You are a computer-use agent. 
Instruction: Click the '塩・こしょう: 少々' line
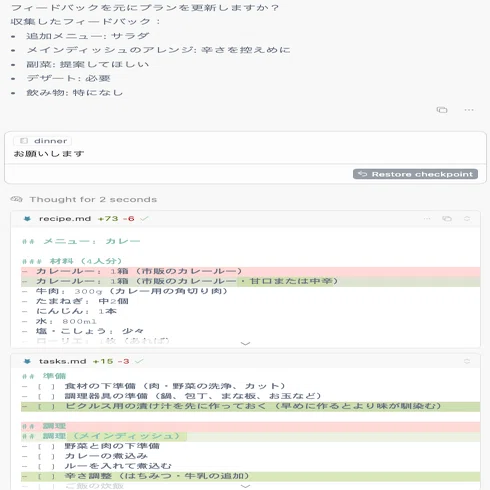[83, 331]
